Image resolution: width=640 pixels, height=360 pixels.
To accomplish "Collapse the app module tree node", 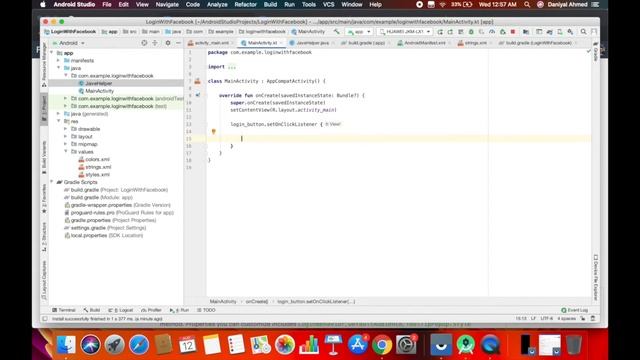I will (52, 53).
